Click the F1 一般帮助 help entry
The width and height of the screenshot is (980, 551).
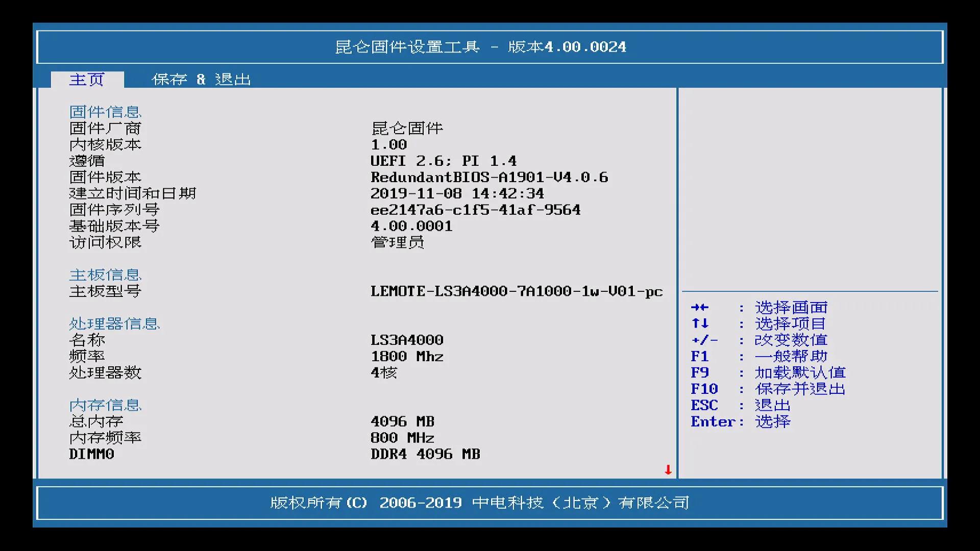click(x=759, y=356)
